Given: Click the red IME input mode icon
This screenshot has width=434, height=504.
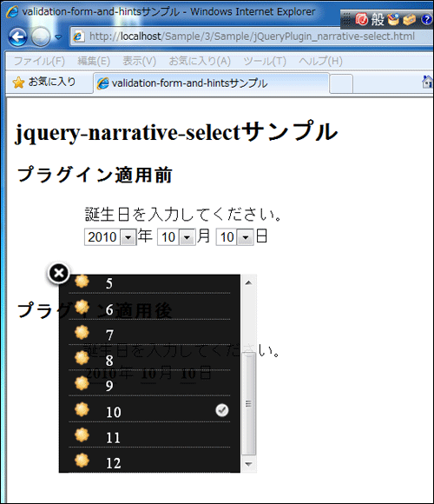Looking at the screenshot, I should tap(362, 20).
